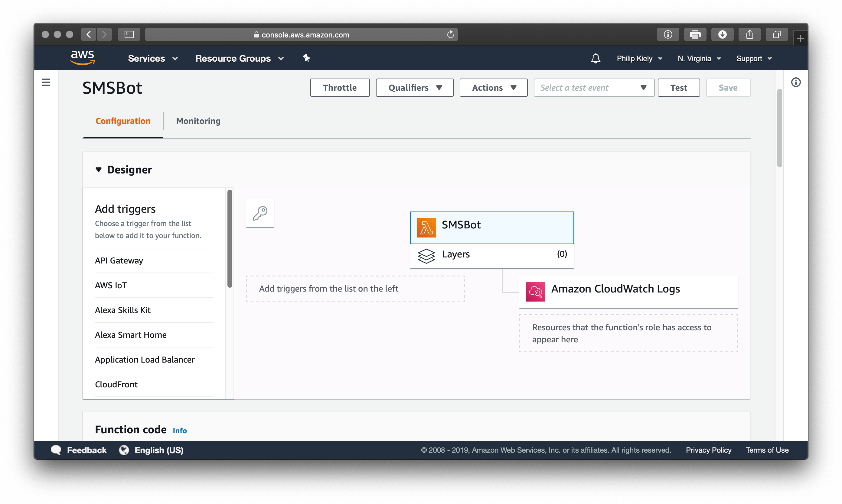Open the Philip Kiely account menu
This screenshot has width=842, height=504.
(x=639, y=58)
